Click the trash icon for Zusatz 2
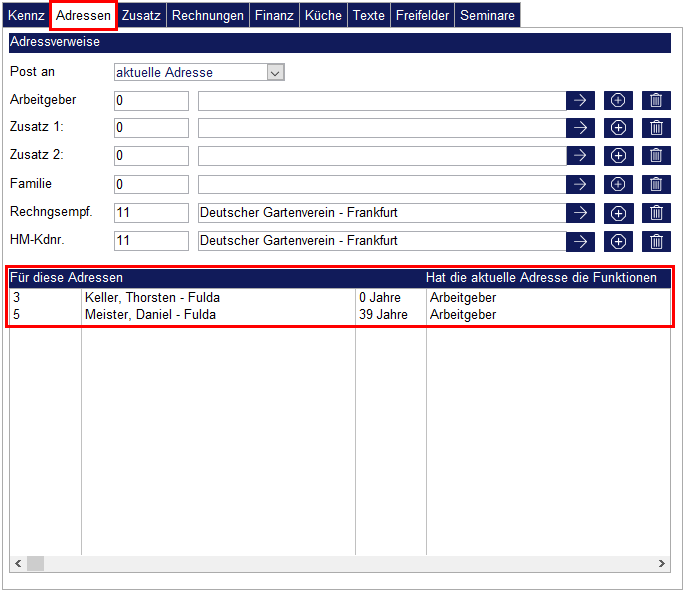The width and height of the screenshot is (687, 593). [656, 156]
